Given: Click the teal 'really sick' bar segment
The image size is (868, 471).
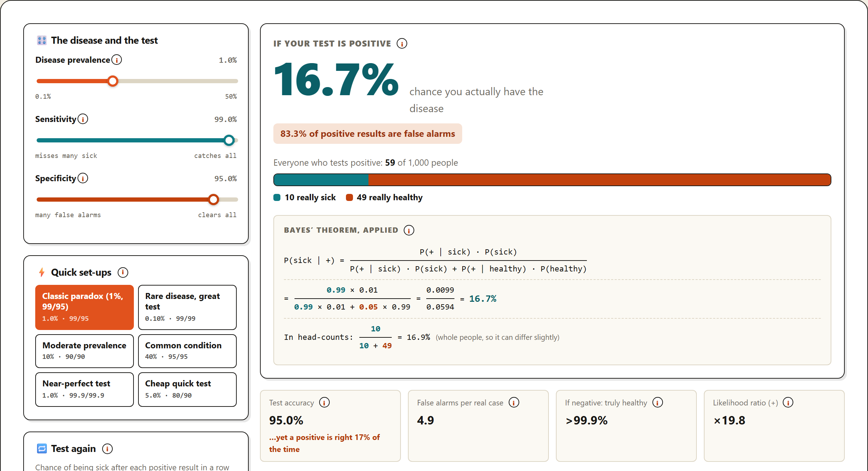Looking at the screenshot, I should point(321,180).
